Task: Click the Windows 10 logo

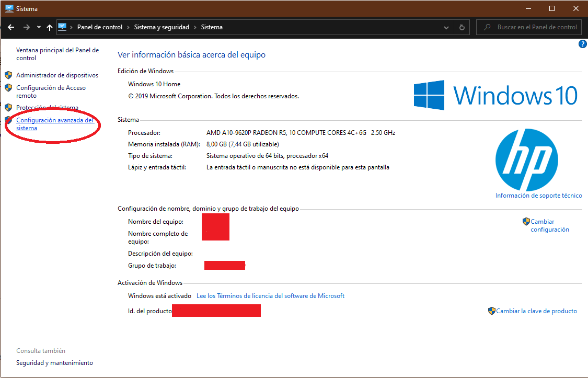Action: pos(495,95)
